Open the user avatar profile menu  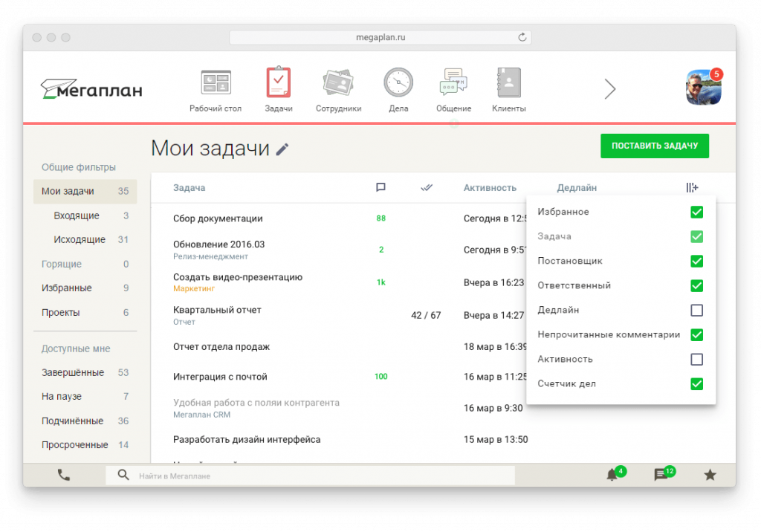coord(703,88)
